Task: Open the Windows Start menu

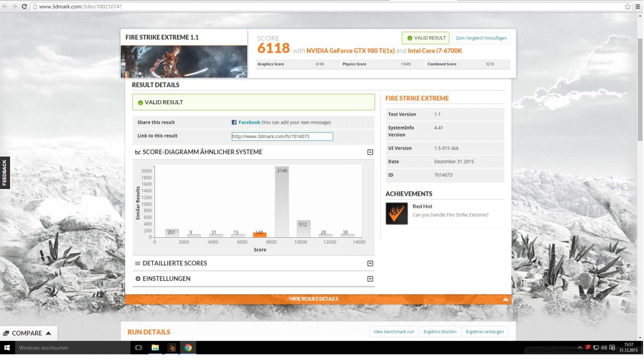Action: pos(7,348)
